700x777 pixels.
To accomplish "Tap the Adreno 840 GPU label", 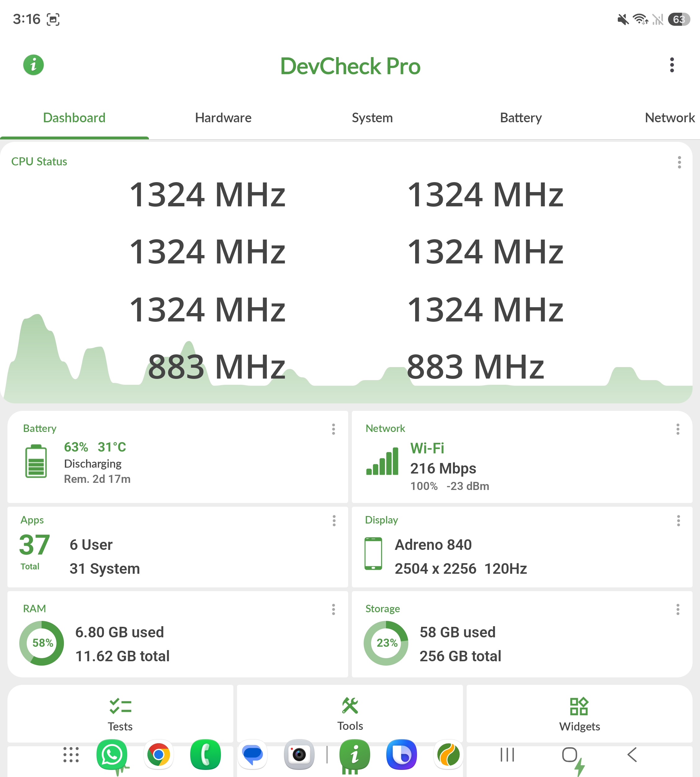I will (x=433, y=545).
